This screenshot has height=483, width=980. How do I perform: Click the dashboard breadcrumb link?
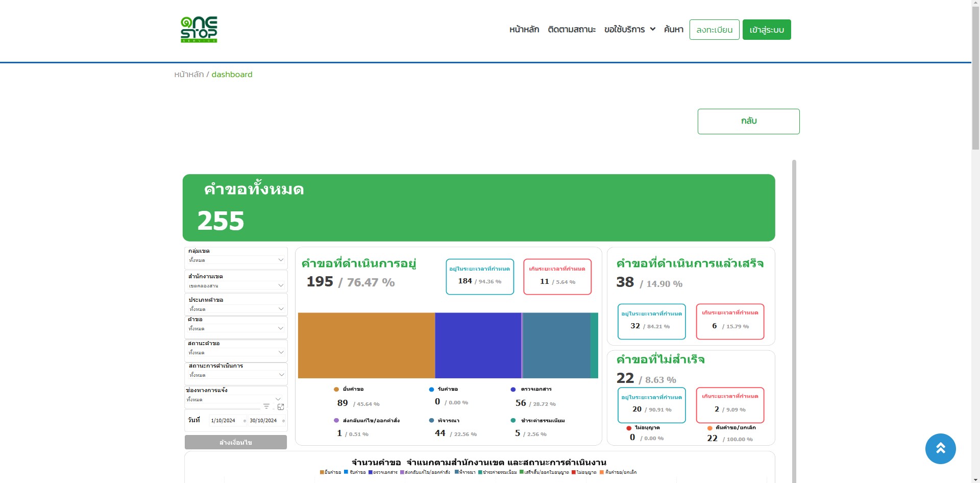(x=232, y=75)
